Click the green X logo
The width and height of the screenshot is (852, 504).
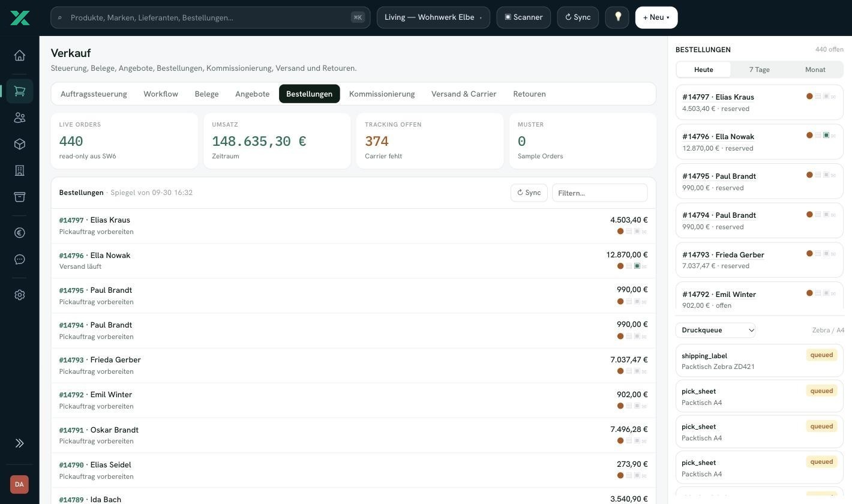click(20, 17)
